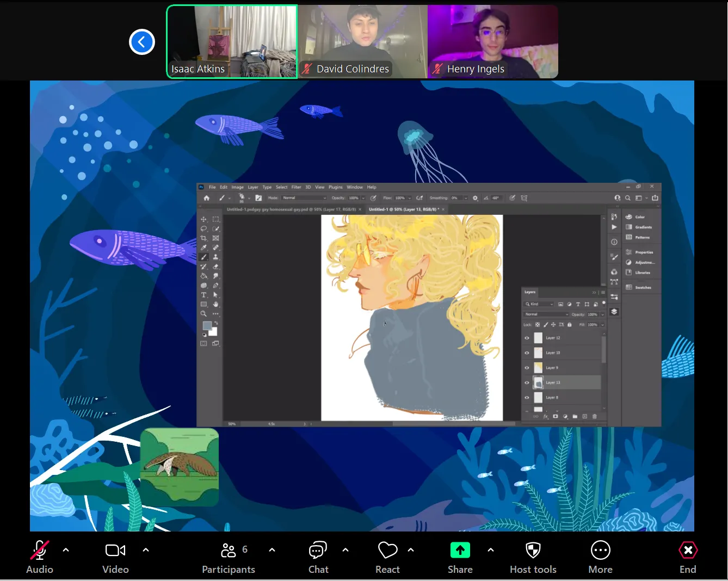The height and width of the screenshot is (581, 728).
Task: Create a new layer group folder
Action: tap(575, 417)
